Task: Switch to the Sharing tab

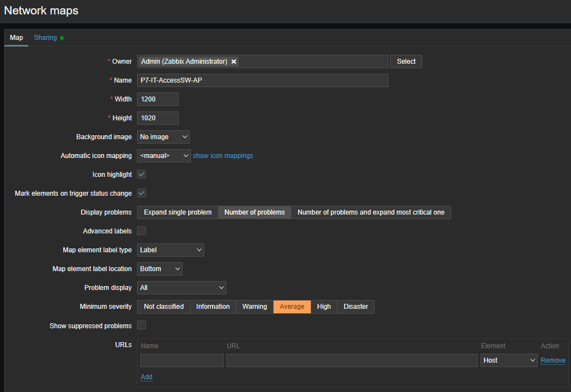Action: coord(46,38)
